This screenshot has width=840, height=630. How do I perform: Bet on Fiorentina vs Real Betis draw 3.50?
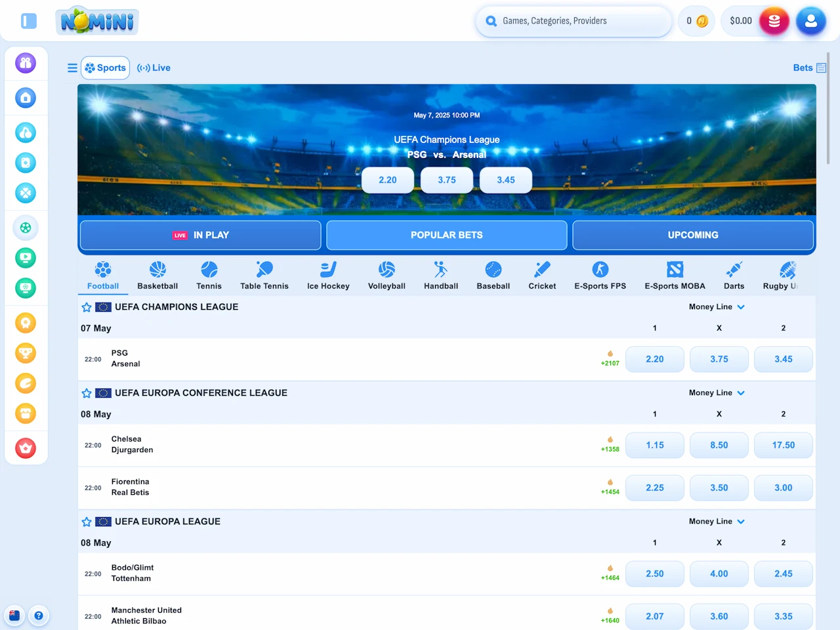(719, 488)
